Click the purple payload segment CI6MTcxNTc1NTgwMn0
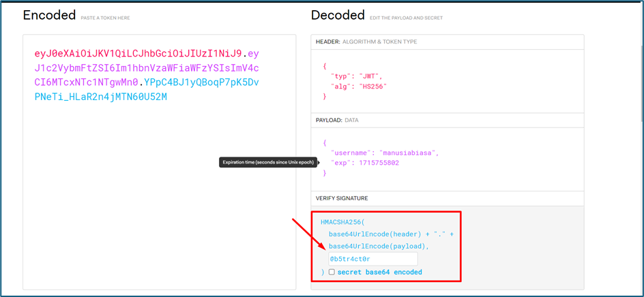 86,83
